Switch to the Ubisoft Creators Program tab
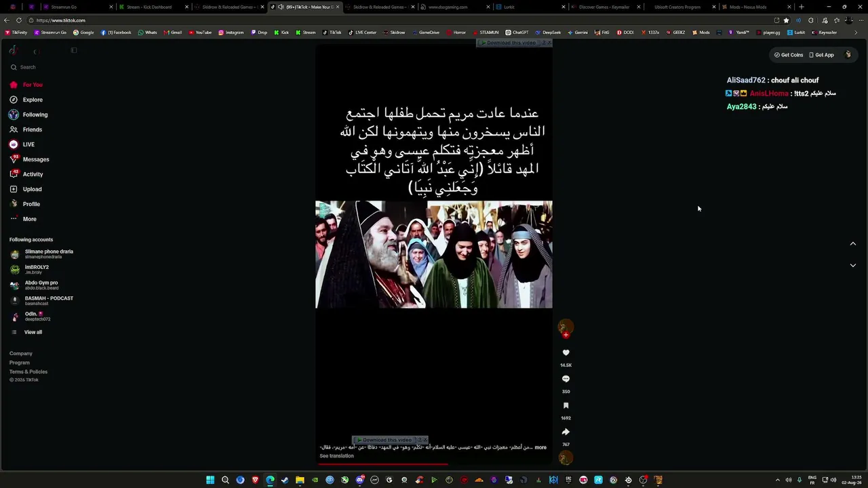 click(680, 7)
